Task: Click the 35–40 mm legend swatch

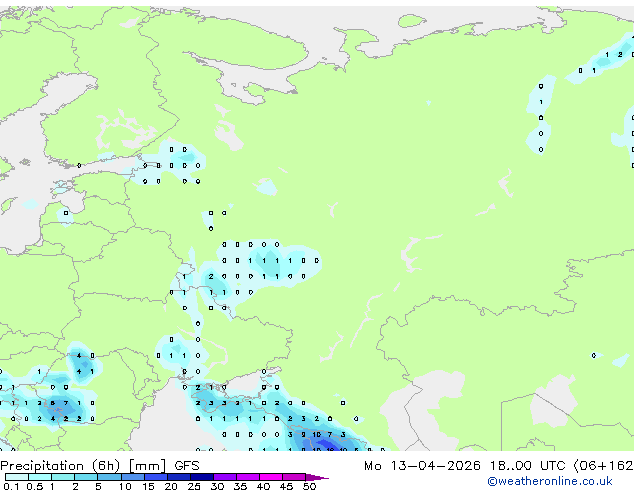Action: point(248,477)
